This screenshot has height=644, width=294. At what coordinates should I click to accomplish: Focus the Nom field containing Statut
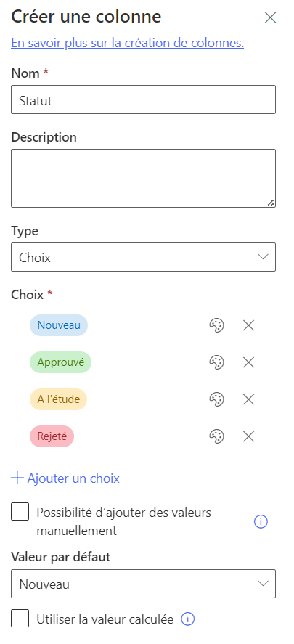pyautogui.click(x=143, y=99)
